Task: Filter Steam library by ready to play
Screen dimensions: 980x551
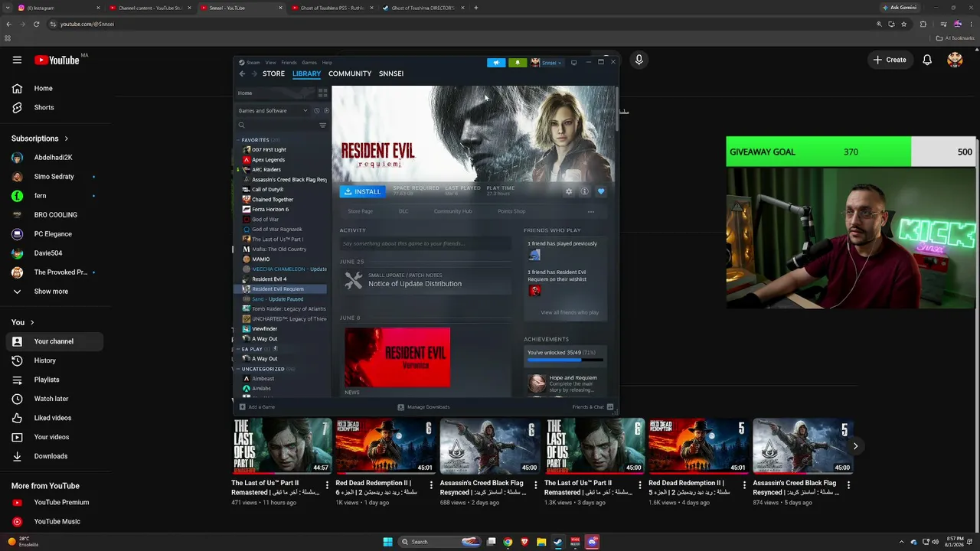Action: click(x=326, y=111)
